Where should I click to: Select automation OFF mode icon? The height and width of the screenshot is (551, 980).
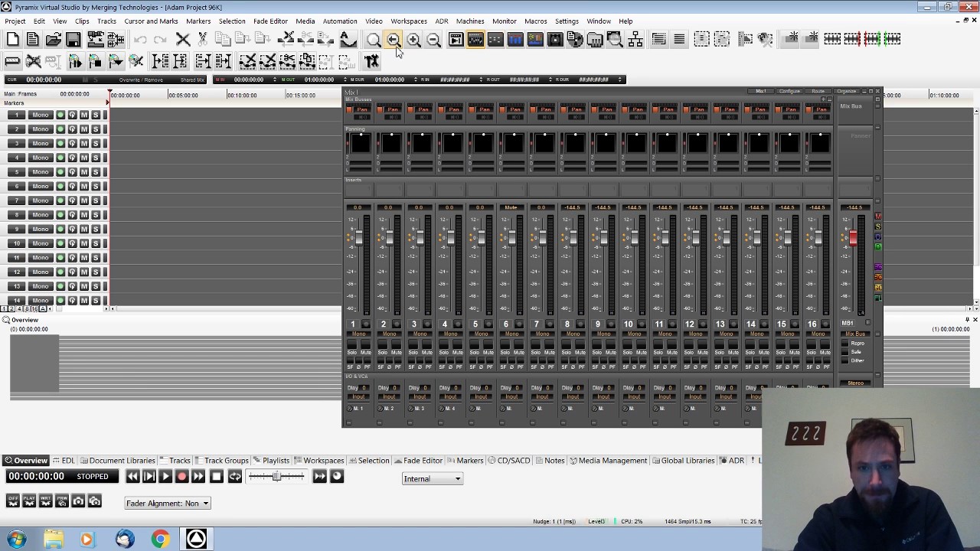click(13, 501)
